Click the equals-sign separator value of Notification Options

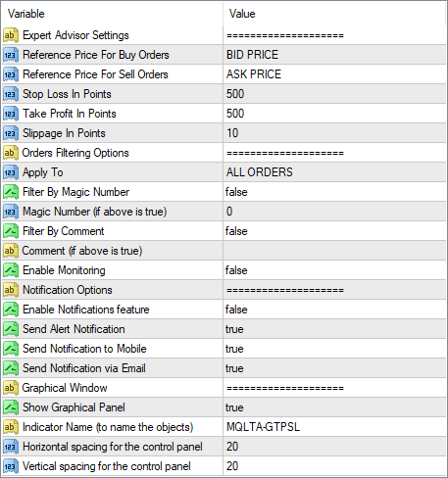click(285, 290)
